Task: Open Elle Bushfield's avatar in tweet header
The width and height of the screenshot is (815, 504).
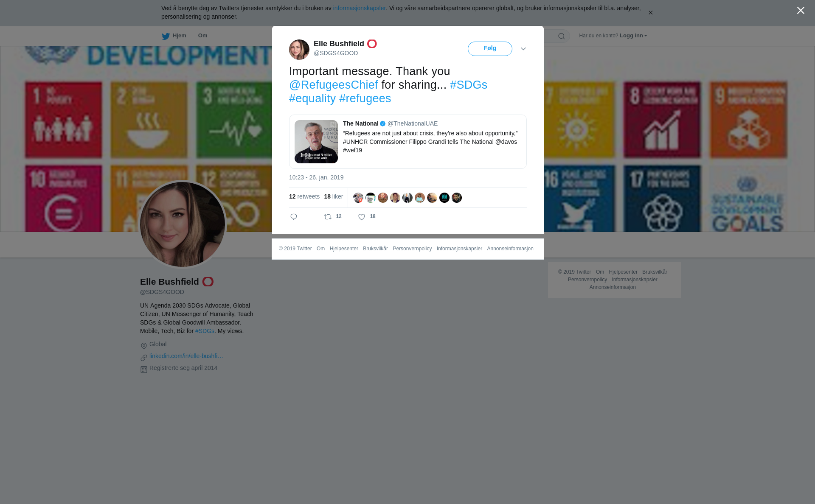Action: pos(299,50)
